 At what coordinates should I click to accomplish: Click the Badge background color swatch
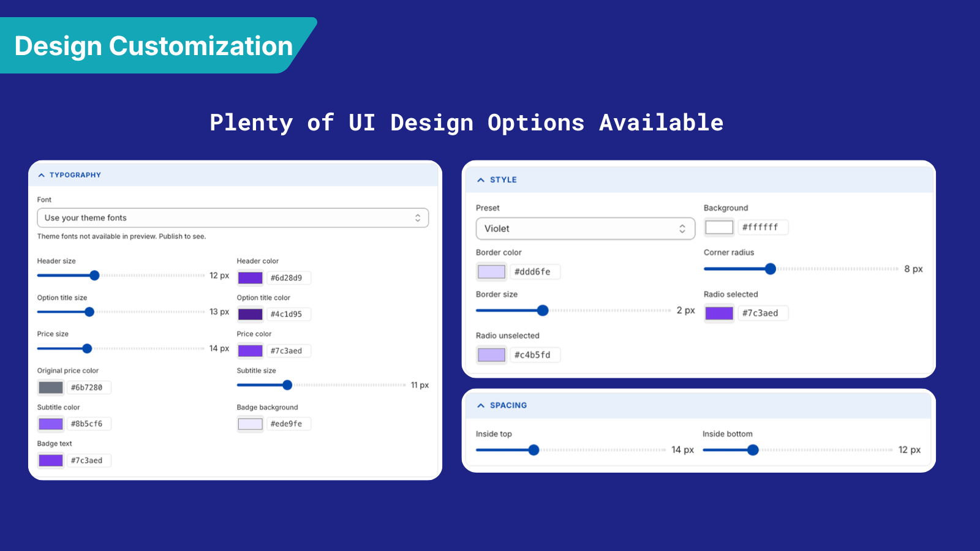251,424
